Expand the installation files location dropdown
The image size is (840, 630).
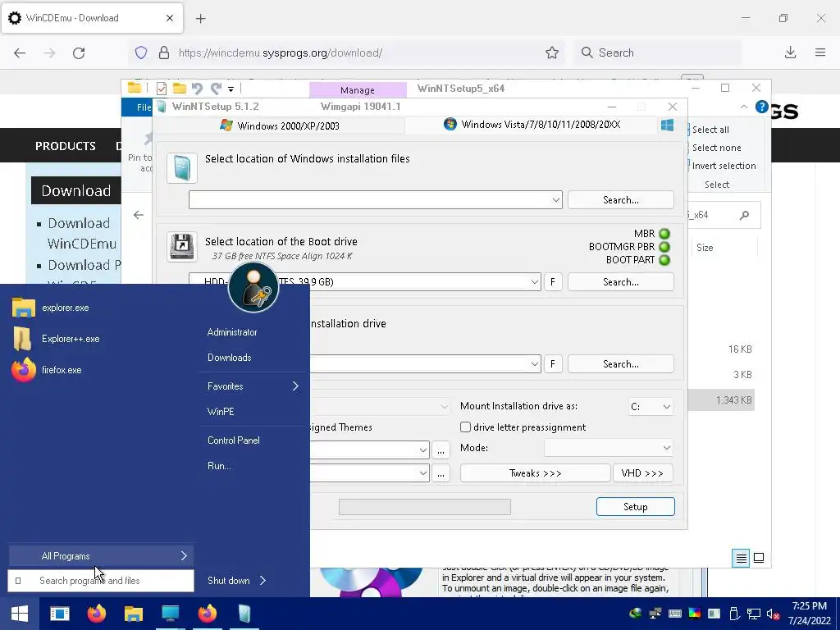[555, 200]
